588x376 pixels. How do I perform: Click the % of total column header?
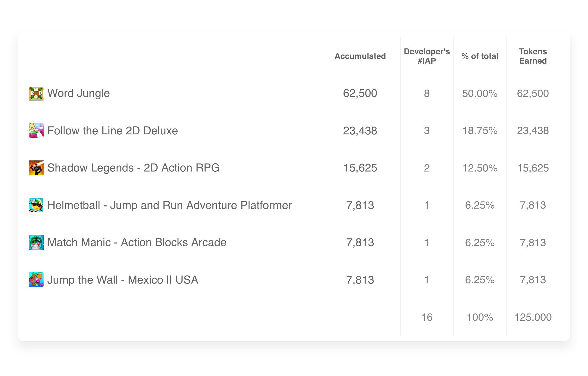tap(480, 56)
